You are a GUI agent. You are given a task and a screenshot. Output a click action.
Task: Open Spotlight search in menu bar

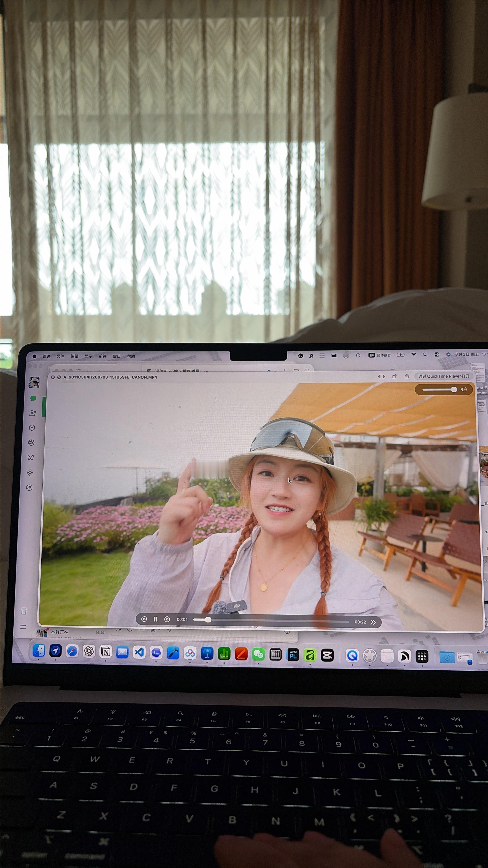click(425, 355)
